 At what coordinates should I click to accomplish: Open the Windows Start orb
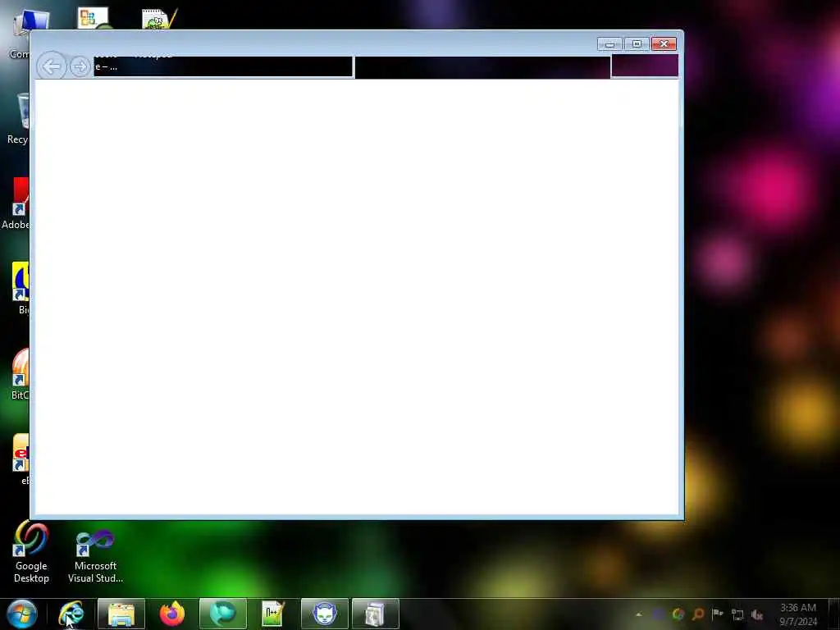[x=22, y=614]
